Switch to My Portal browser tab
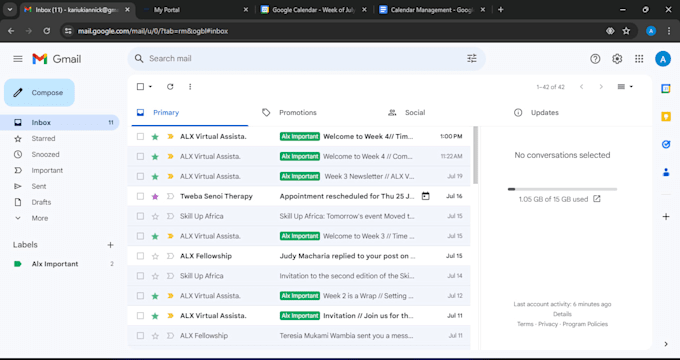This screenshot has width=680, height=360. click(195, 10)
